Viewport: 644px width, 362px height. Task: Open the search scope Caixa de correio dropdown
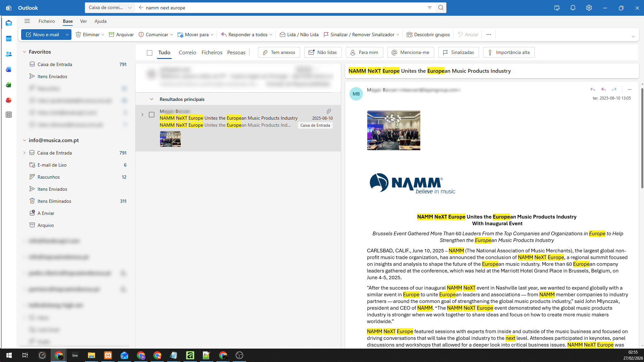click(110, 8)
